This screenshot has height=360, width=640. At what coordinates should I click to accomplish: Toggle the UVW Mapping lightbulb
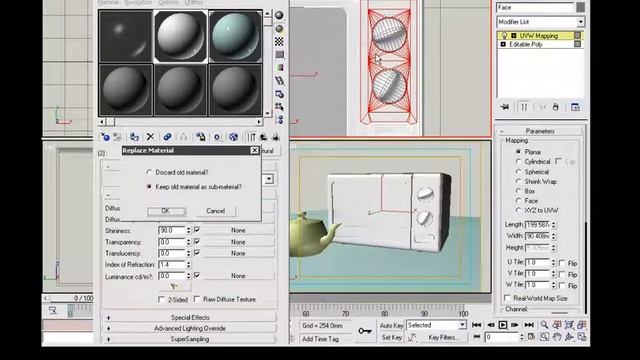click(x=504, y=36)
